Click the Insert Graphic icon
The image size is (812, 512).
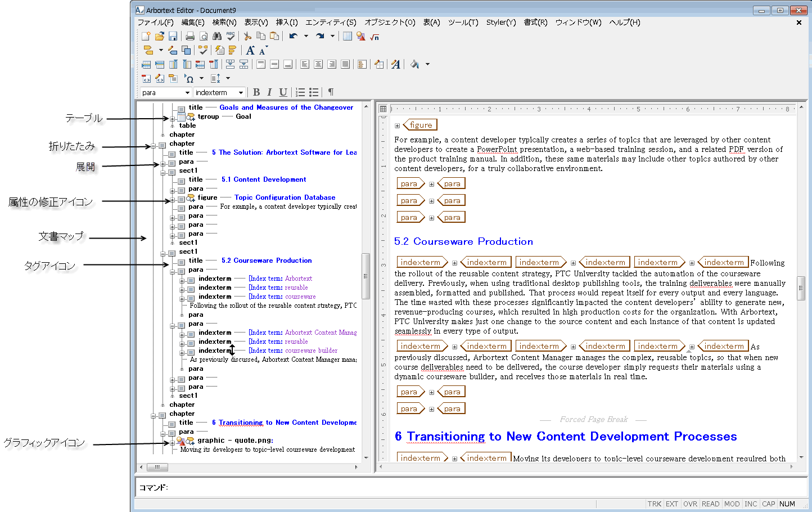click(x=361, y=36)
